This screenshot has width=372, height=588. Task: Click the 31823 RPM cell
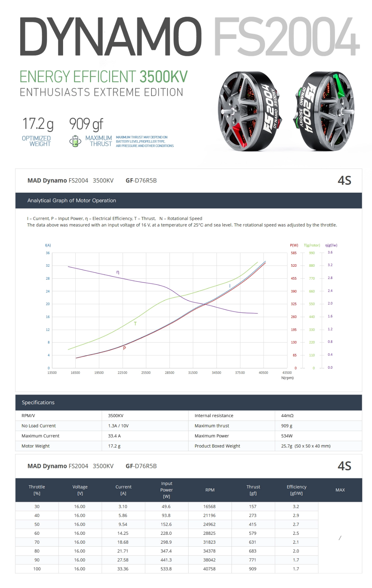pyautogui.click(x=209, y=542)
